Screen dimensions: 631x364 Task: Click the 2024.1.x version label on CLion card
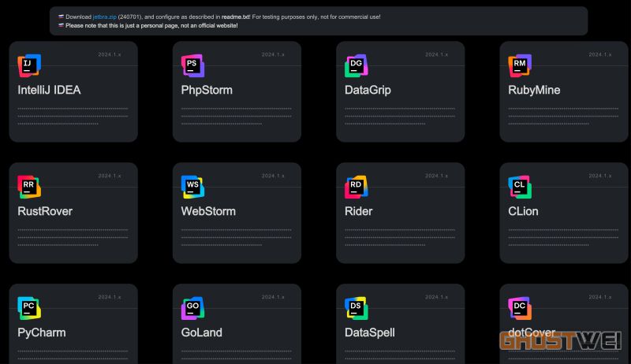coord(600,176)
